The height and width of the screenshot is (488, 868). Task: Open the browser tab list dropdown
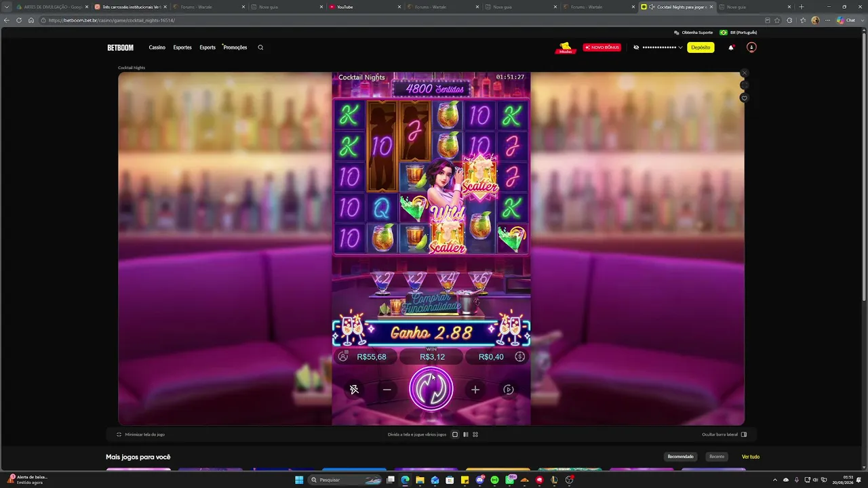7,7
